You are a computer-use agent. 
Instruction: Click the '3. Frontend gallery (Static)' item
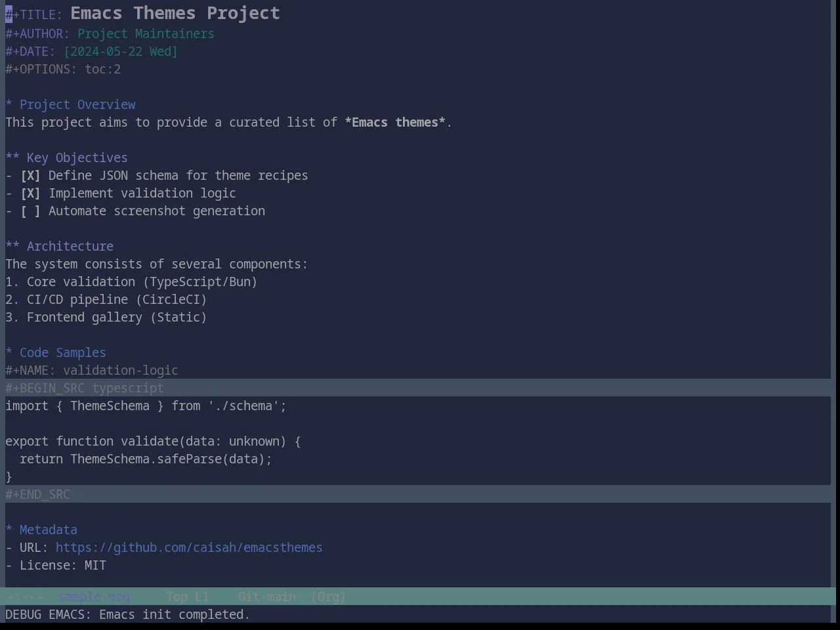point(106,317)
